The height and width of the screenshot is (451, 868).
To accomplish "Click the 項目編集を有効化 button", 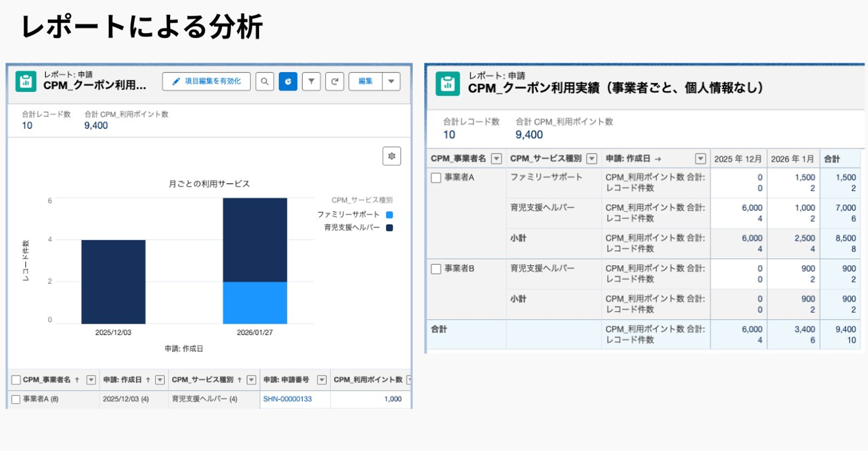I will 206,81.
